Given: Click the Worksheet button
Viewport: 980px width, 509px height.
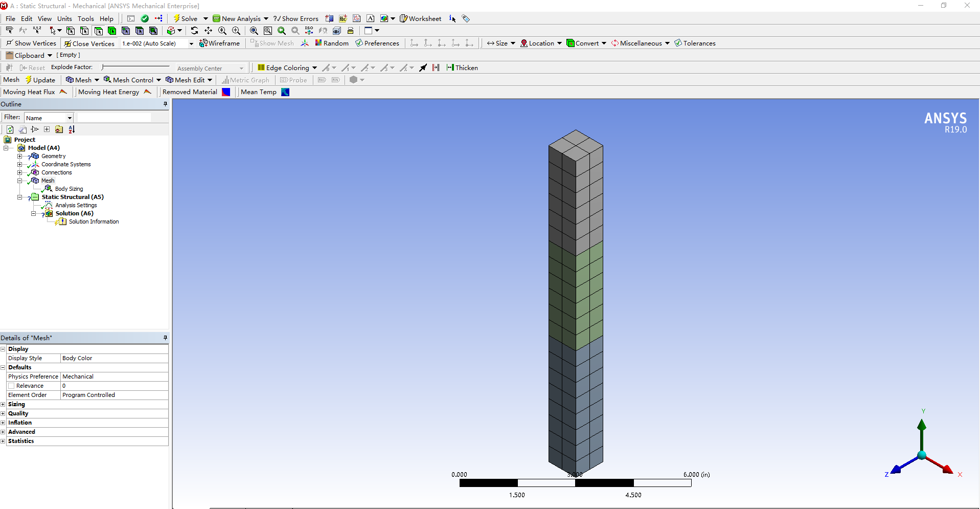Looking at the screenshot, I should click(420, 18).
